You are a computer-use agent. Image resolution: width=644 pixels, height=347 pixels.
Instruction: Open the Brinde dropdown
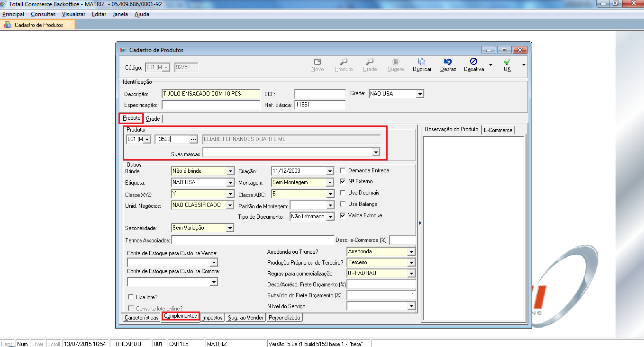pos(230,171)
